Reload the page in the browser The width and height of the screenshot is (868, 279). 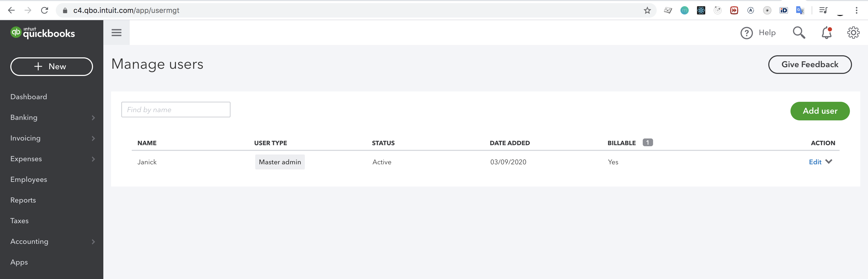[x=44, y=10]
